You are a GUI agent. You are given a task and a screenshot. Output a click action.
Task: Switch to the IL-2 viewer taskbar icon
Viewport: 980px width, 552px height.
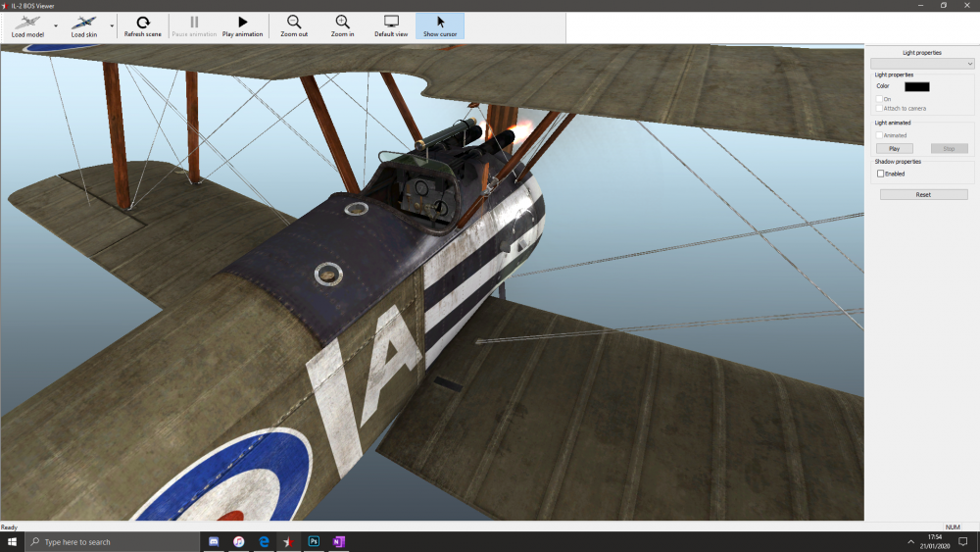click(289, 542)
